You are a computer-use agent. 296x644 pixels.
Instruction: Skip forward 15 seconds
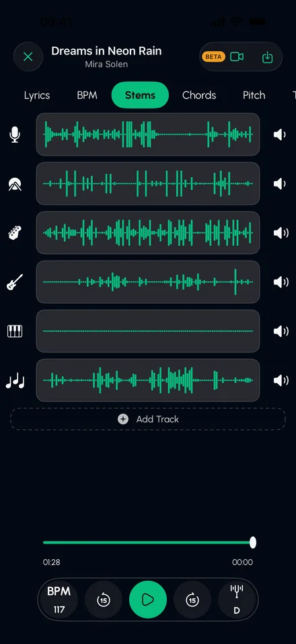(x=192, y=600)
